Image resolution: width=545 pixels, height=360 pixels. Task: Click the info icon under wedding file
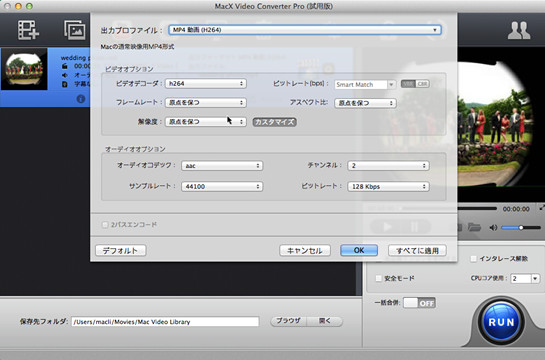pos(81,99)
